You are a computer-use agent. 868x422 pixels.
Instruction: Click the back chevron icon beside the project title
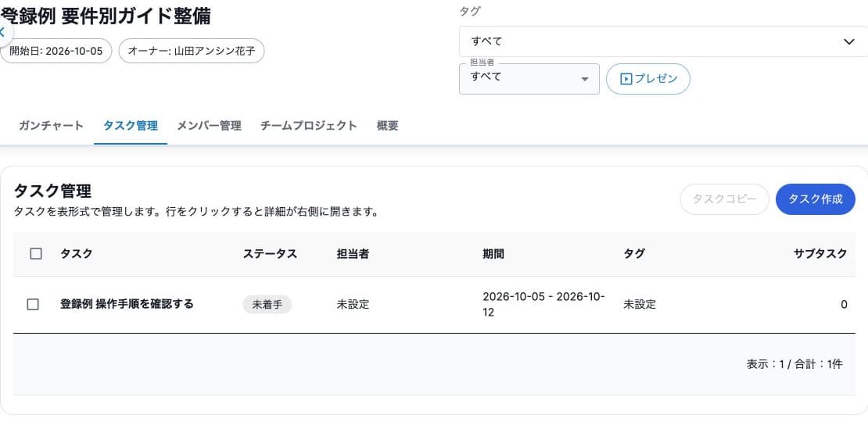point(3,31)
